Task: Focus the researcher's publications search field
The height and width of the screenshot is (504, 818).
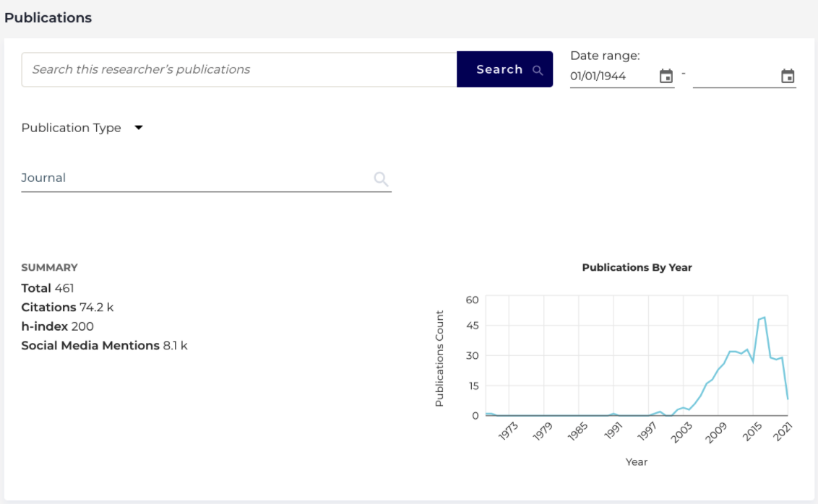Action: coord(239,69)
